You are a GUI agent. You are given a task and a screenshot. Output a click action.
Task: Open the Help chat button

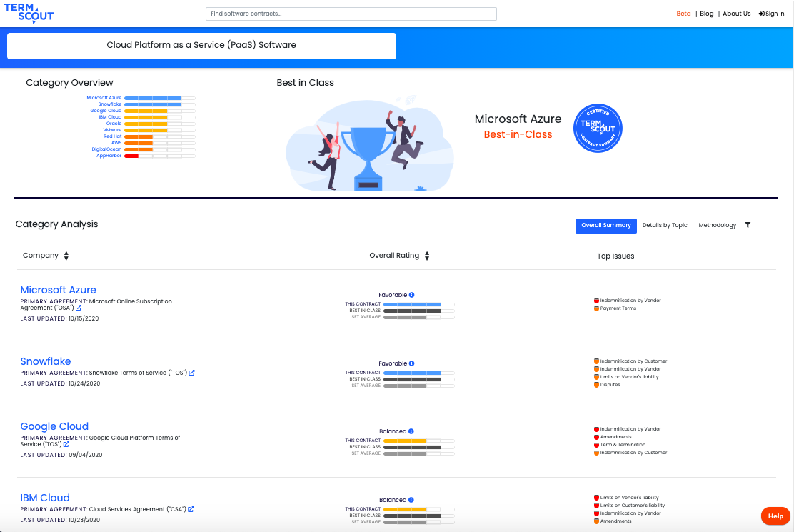[x=775, y=516]
